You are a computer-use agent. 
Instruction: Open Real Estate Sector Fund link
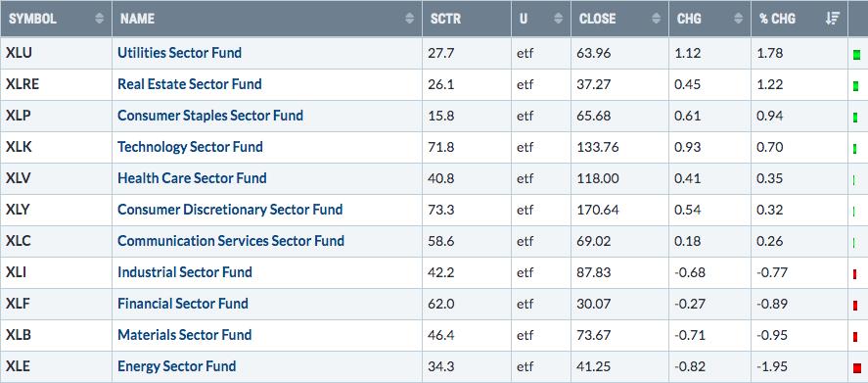point(189,84)
